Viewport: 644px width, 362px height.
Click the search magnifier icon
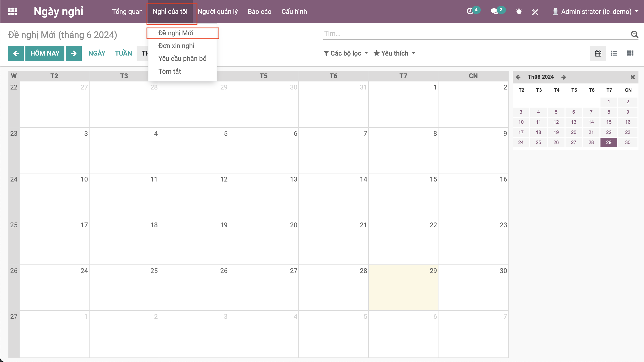[x=634, y=34]
